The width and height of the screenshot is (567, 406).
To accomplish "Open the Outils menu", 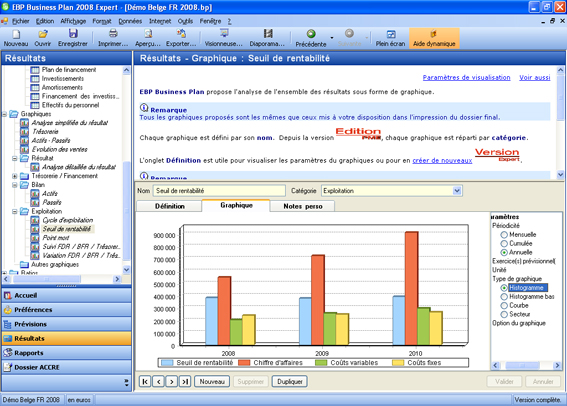I will coord(185,21).
